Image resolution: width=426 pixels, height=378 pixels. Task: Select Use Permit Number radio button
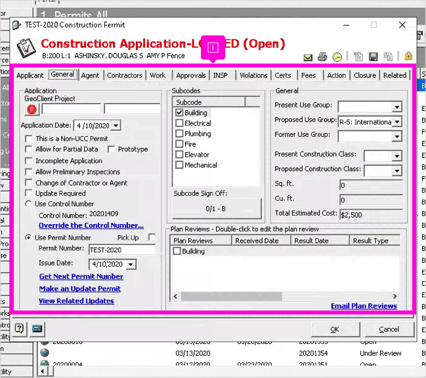[x=29, y=237]
